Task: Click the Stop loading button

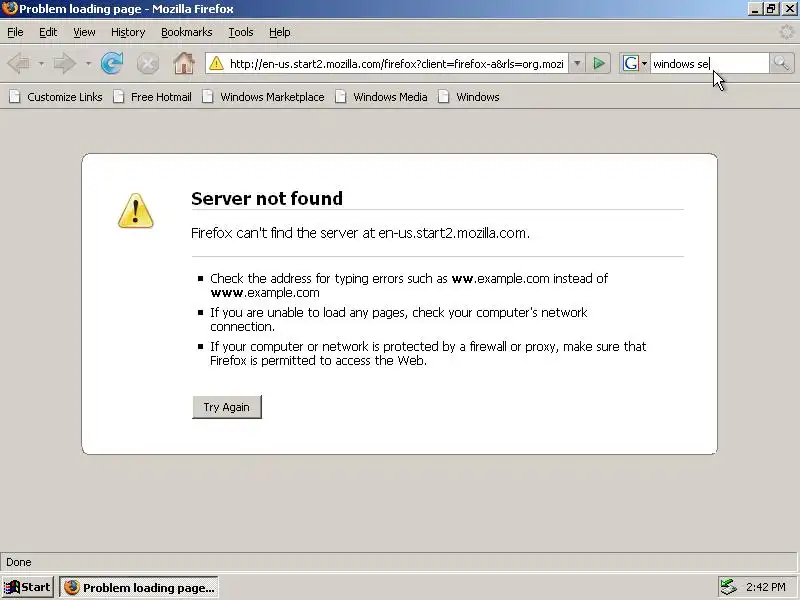Action: pyautogui.click(x=147, y=64)
